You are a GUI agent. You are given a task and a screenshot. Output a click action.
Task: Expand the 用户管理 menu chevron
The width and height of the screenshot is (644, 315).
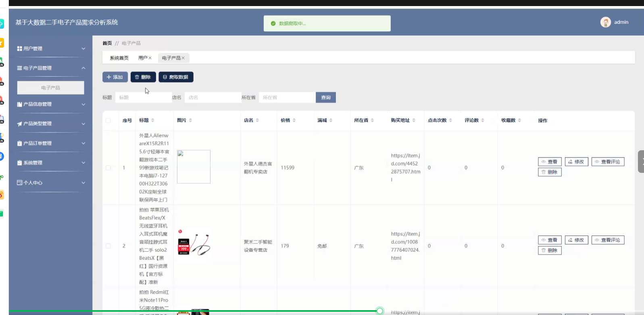click(x=83, y=48)
